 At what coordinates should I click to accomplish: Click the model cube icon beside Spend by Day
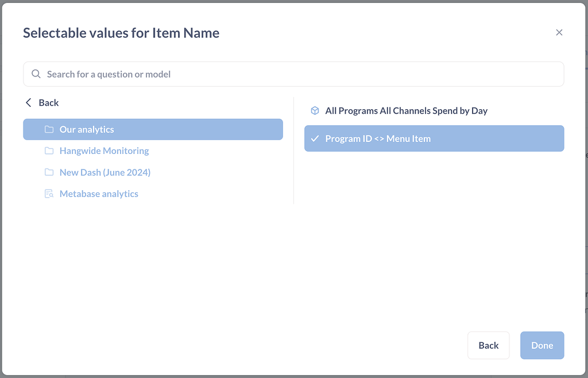(314, 110)
